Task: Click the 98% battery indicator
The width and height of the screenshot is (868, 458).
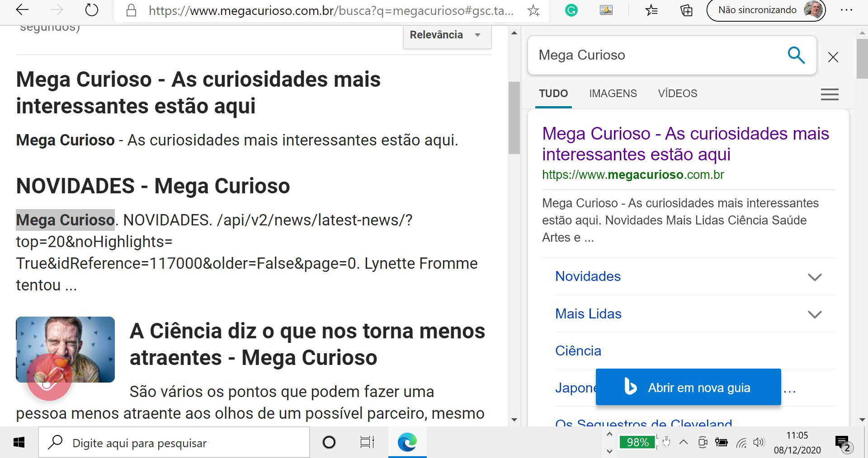Action: pyautogui.click(x=637, y=442)
